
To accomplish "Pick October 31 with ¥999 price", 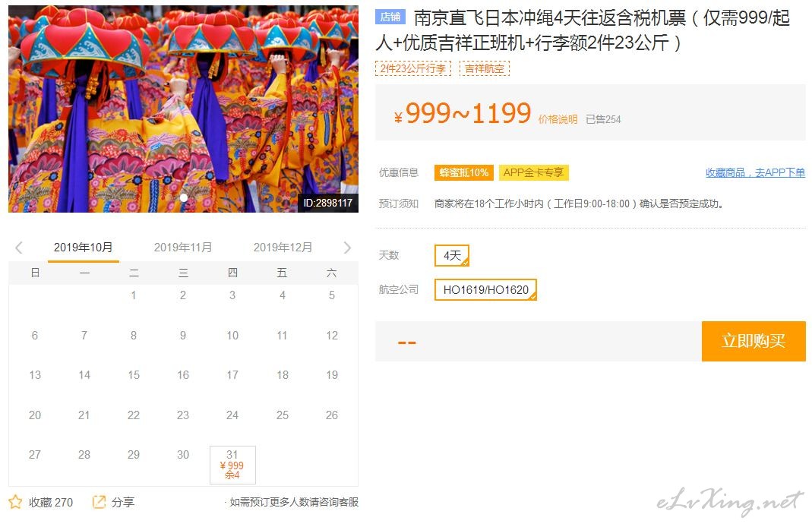I will point(232,465).
